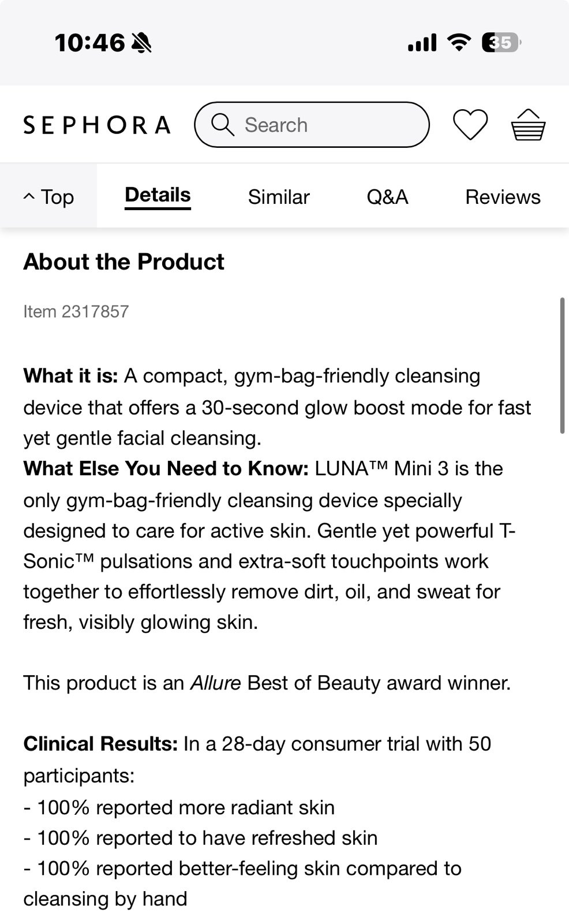Click the page scrollbar thumb
569x924 pixels.
pyautogui.click(x=562, y=366)
